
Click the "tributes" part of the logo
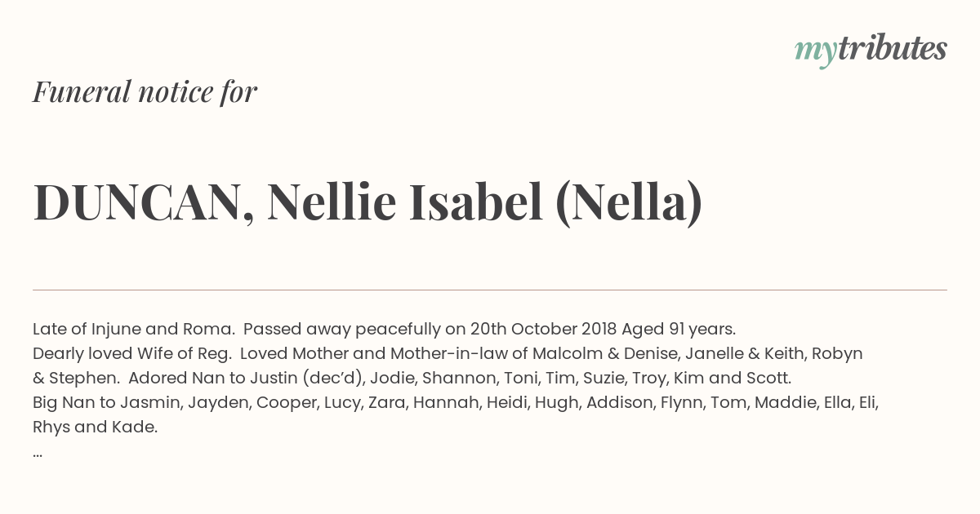tap(892, 48)
